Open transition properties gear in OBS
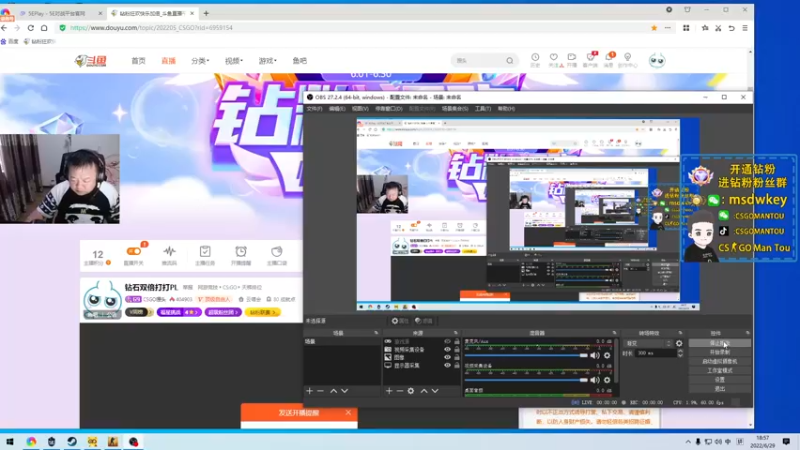800x450 pixels. (679, 343)
